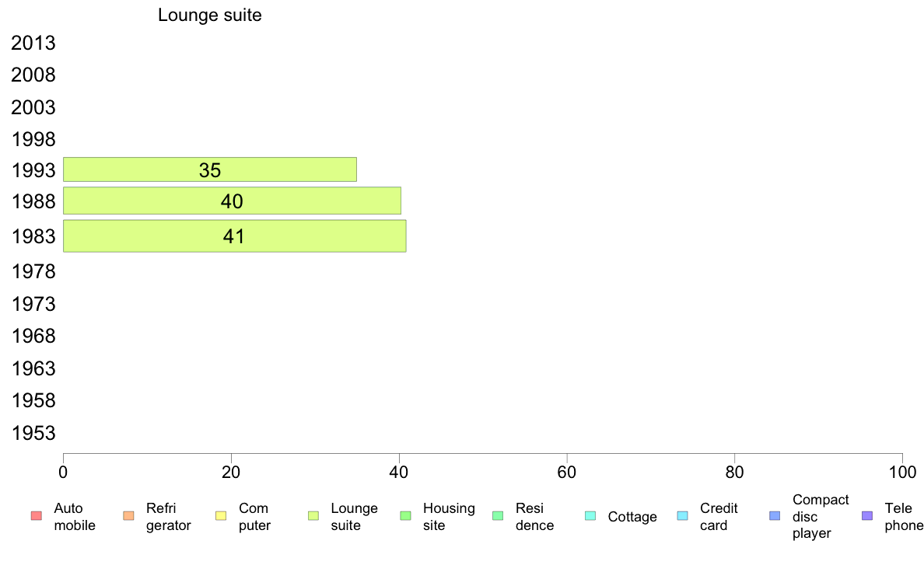Click the Telephone purple legend swatch
The height and width of the screenshot is (572, 924).
coord(867,516)
